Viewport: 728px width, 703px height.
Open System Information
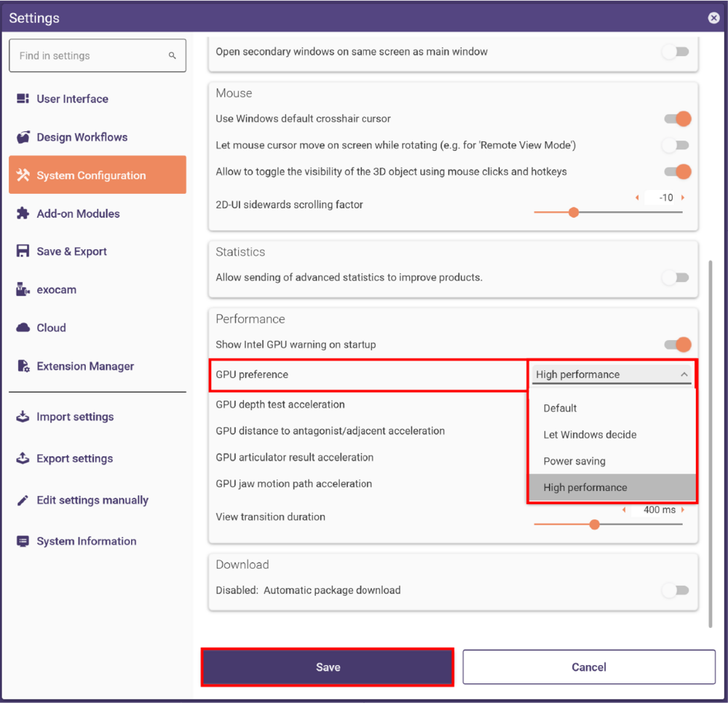[87, 541]
